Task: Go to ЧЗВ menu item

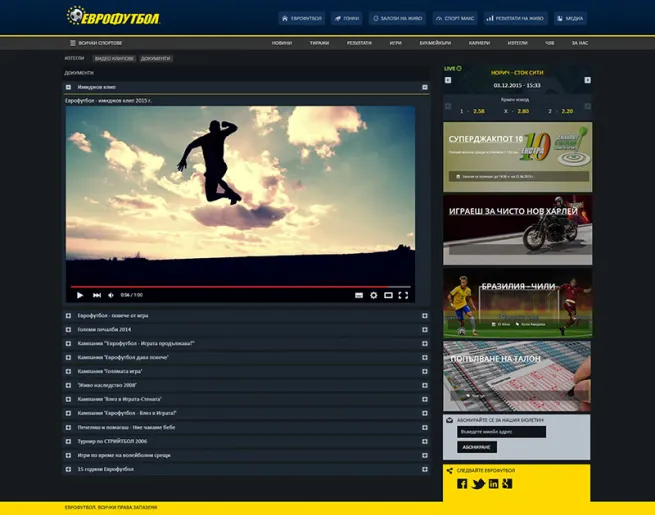Action: tap(550, 43)
